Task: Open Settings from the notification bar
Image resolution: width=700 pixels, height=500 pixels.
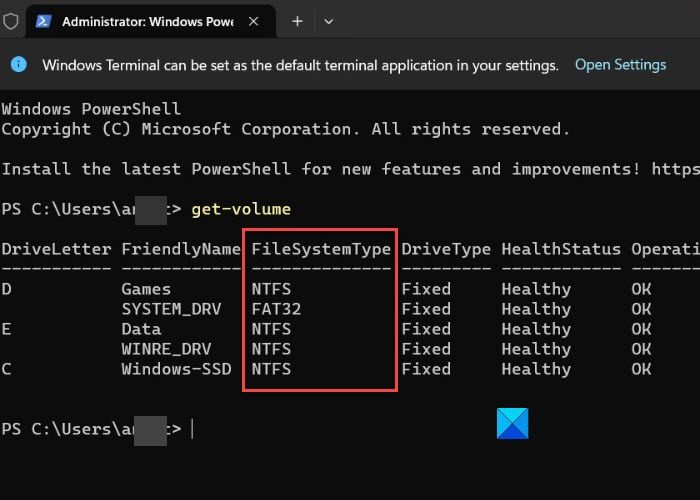Action: [x=620, y=65]
